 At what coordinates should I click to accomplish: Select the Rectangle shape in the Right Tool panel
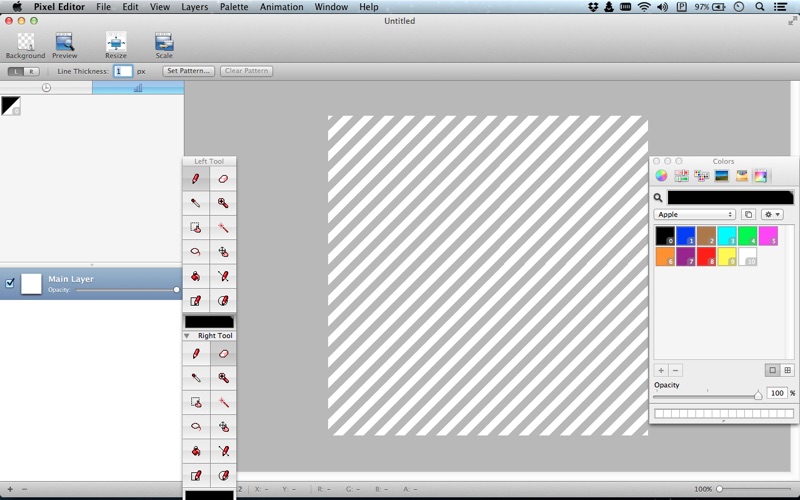[x=196, y=476]
